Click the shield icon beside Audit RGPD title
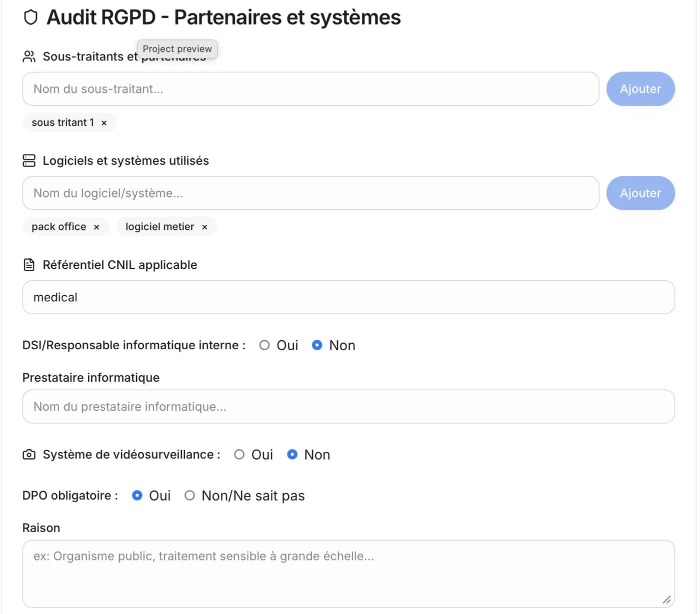Image resolution: width=700 pixels, height=614 pixels. (30, 17)
